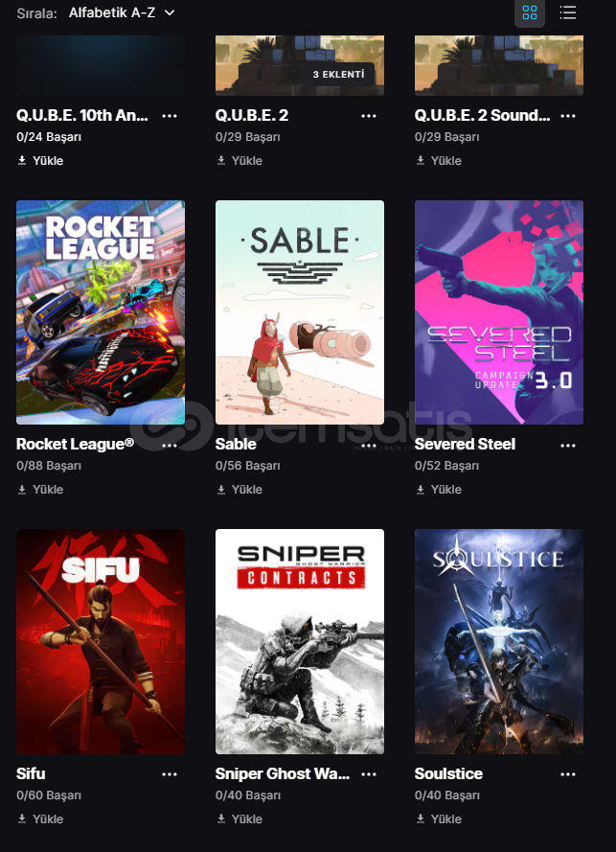Open the Soulstice cover art
Viewport: 616px width, 852px height.
[x=499, y=642]
